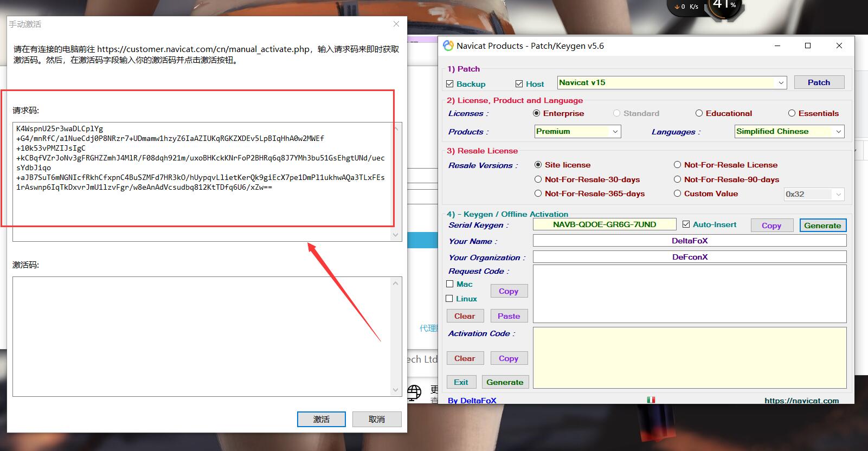868x451 pixels.
Task: Generate a new serial key
Action: tap(822, 225)
